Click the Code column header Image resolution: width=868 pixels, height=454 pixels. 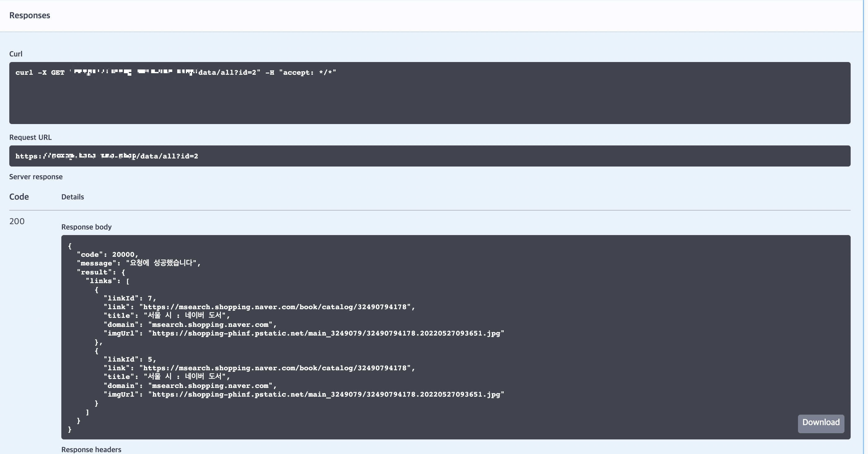19,197
